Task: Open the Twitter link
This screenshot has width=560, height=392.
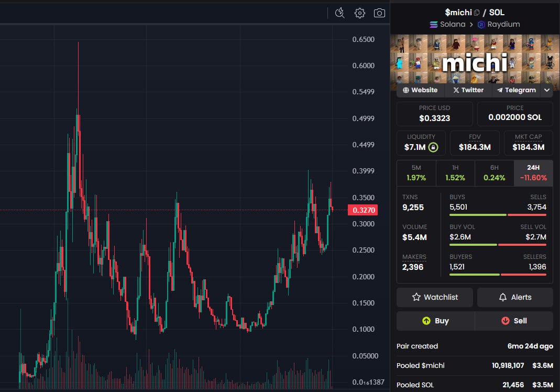Action: click(x=468, y=90)
